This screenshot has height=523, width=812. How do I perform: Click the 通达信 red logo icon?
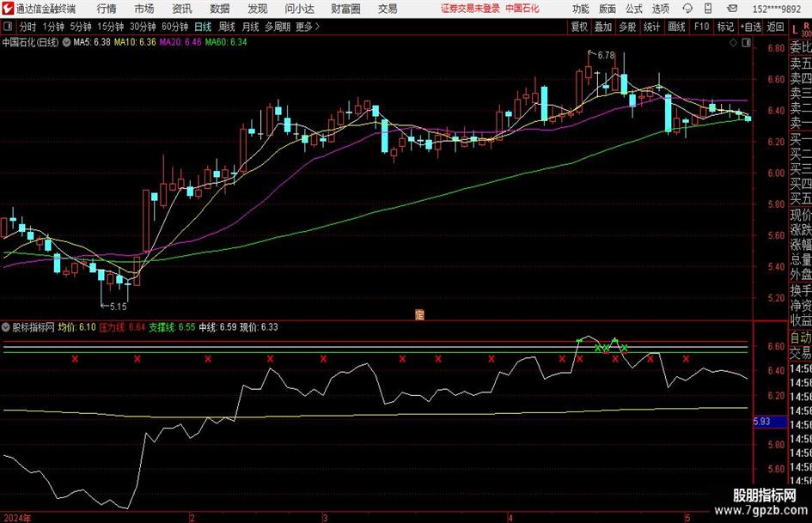[7, 9]
